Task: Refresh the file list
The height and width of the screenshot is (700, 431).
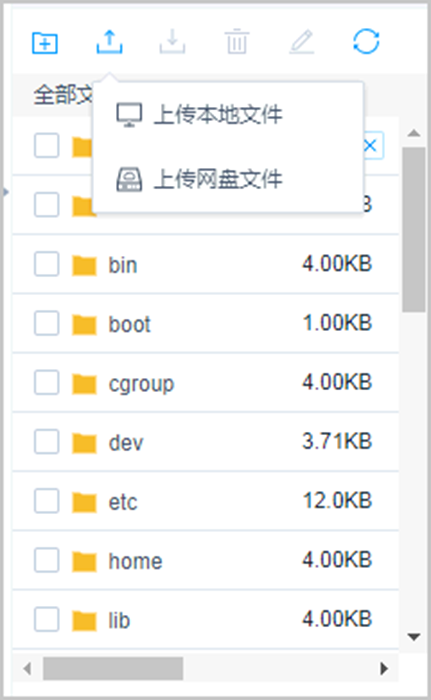Action: pyautogui.click(x=366, y=42)
